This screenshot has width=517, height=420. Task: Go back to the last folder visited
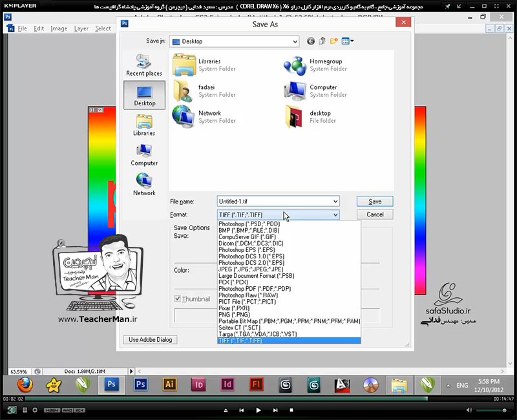pos(311,41)
